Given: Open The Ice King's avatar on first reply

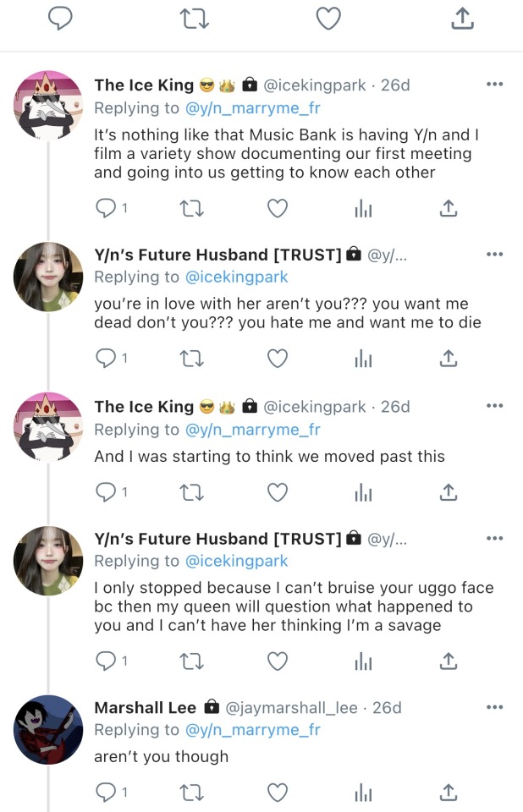Looking at the screenshot, I should [49, 107].
